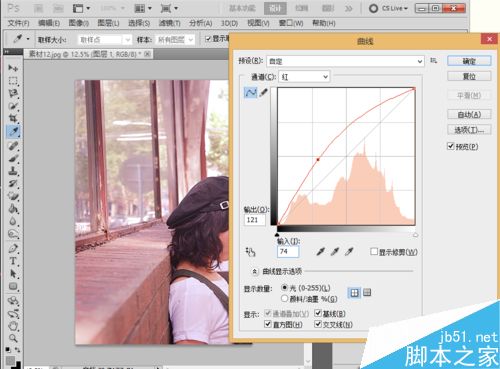
Task: Select the Healing Brush tool
Action: coord(13,145)
